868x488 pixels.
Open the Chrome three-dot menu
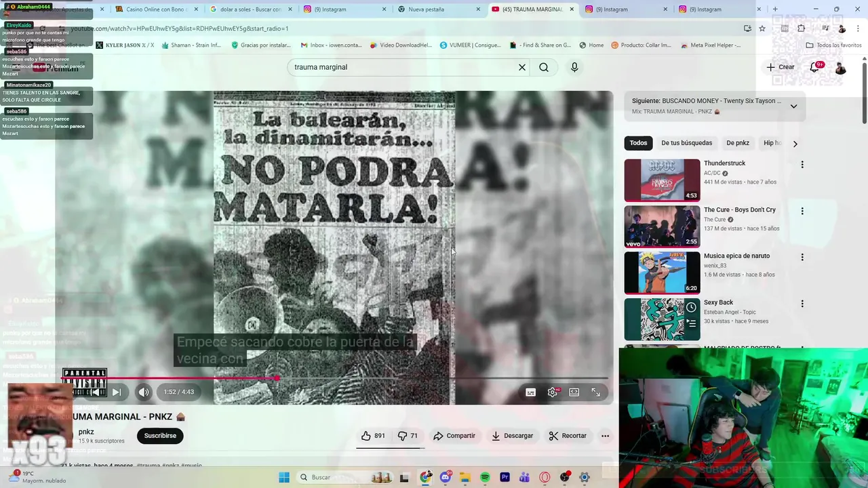(856, 28)
